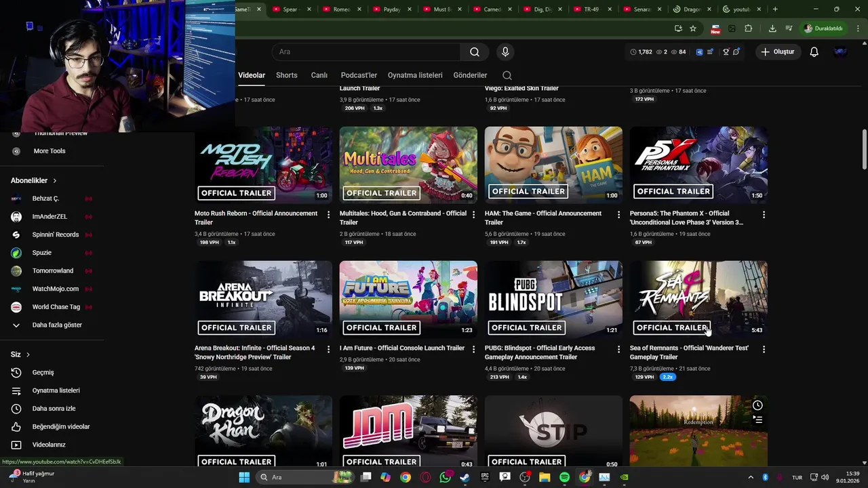Open Daha sonra izle in sidebar
Viewport: 868px width, 488px height.
pos(54,409)
